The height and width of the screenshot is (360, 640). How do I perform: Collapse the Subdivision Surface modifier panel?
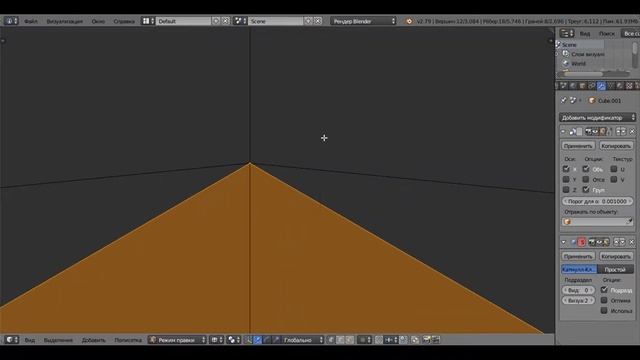tap(564, 242)
